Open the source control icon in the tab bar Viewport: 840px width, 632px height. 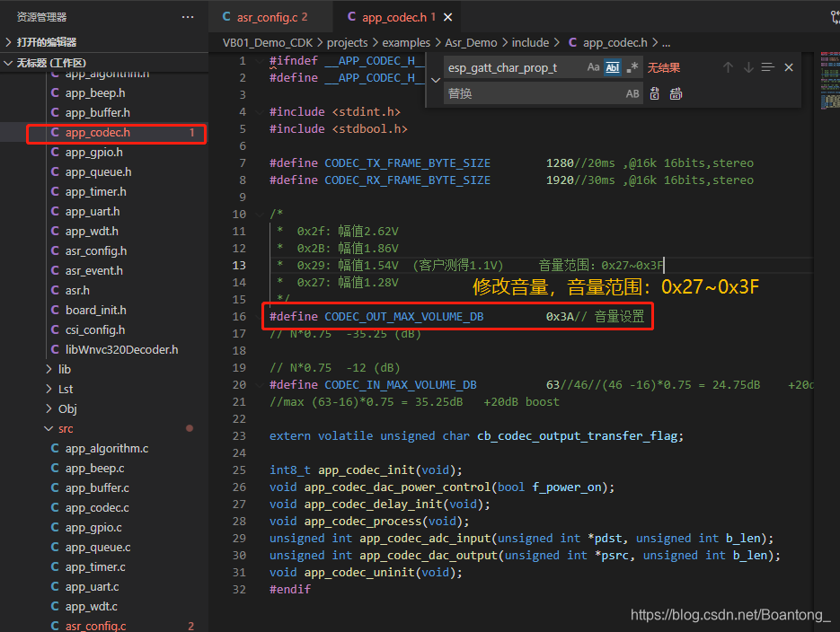point(836,17)
